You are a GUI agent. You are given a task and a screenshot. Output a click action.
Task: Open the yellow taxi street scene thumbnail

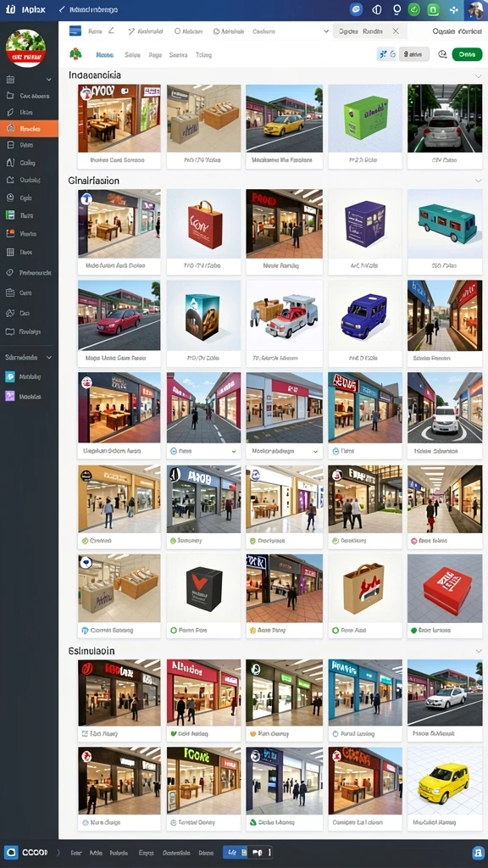[284, 118]
